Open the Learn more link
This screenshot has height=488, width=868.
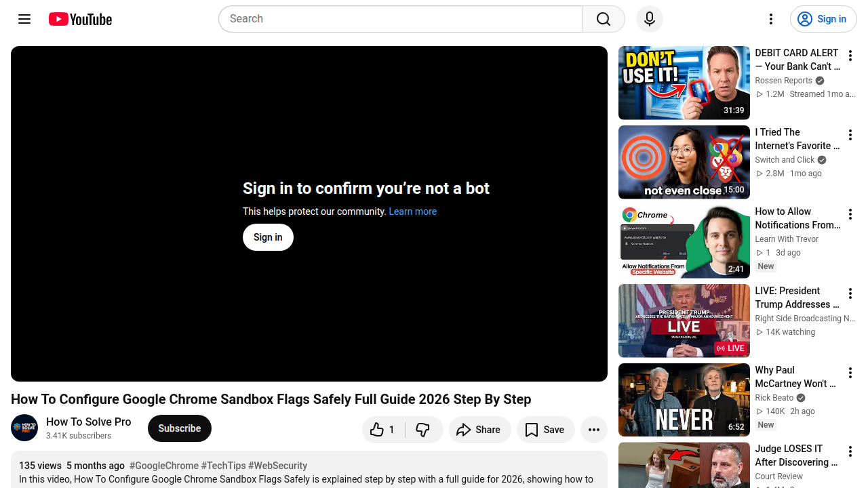(412, 211)
